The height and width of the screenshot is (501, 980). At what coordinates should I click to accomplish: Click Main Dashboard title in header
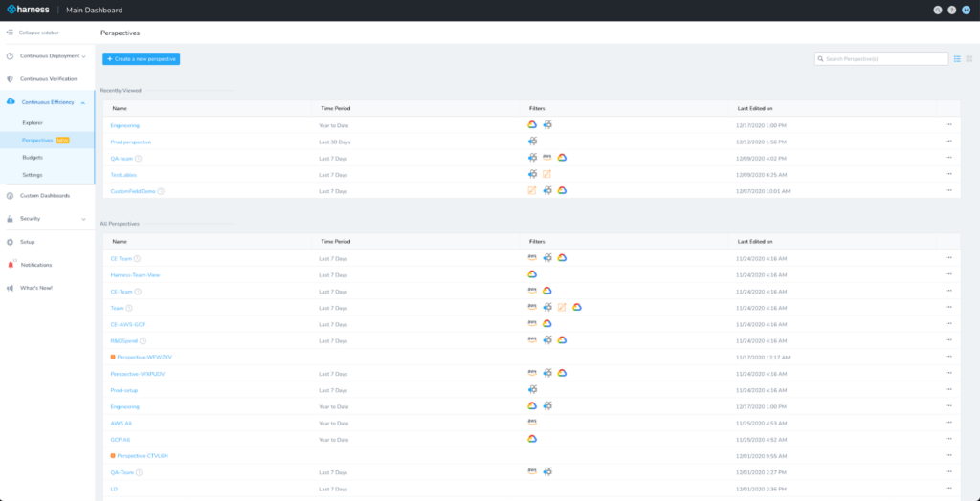(x=95, y=10)
